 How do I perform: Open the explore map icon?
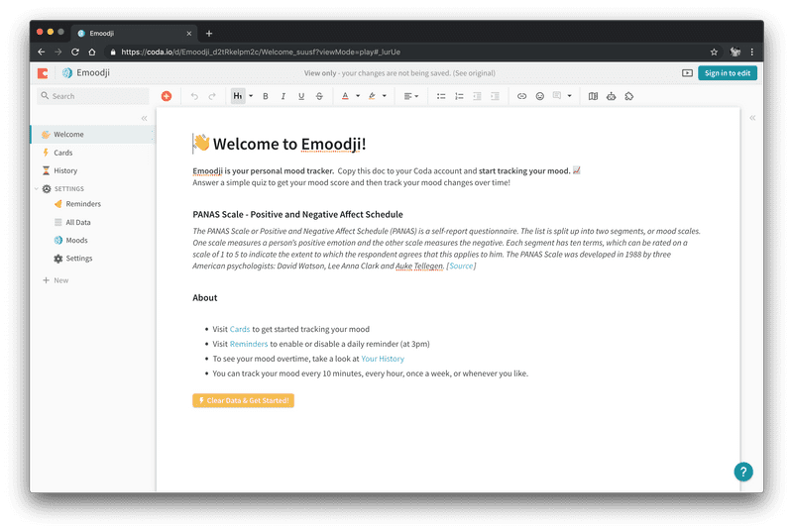tap(593, 96)
